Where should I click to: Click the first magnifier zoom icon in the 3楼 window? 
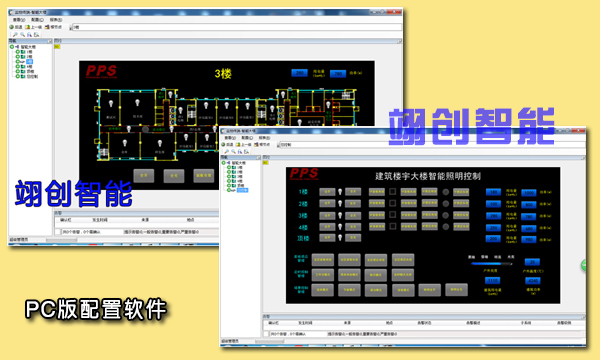point(15,34)
